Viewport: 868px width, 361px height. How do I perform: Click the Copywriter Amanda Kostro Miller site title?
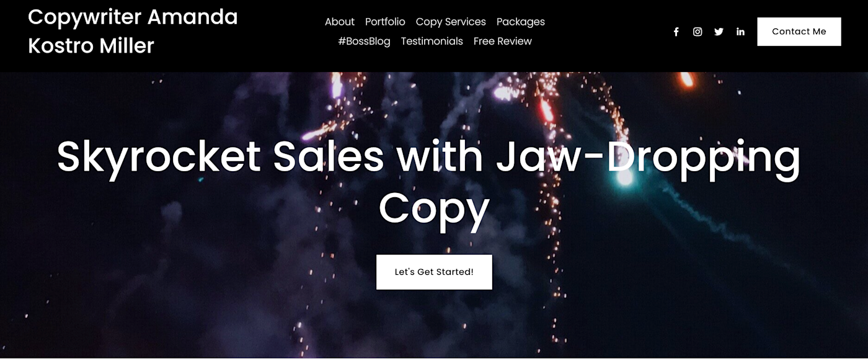pos(133,31)
